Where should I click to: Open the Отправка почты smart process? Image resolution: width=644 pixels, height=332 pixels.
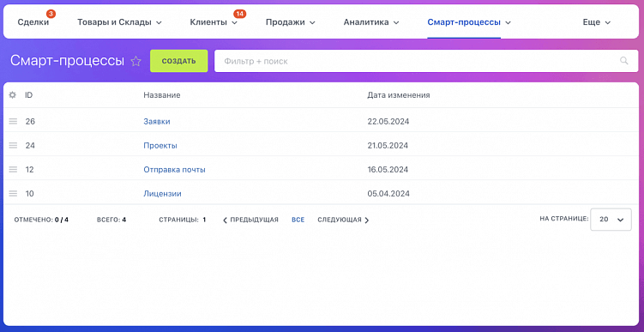pos(174,169)
